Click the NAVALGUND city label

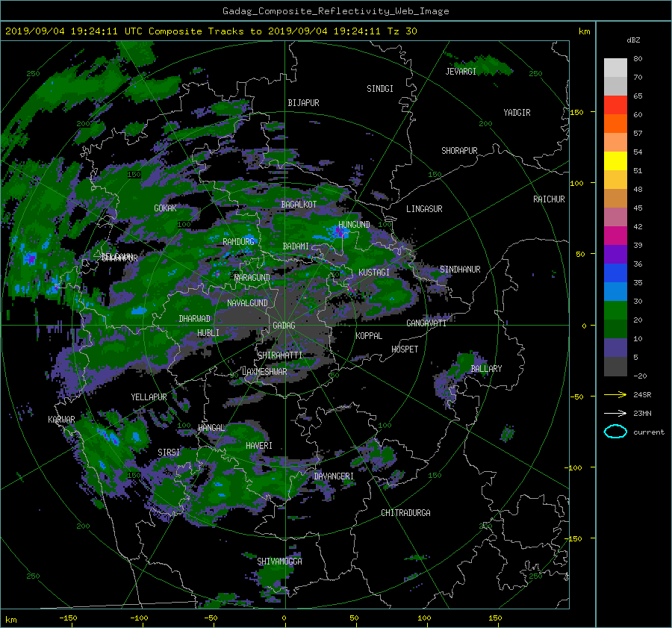[247, 303]
